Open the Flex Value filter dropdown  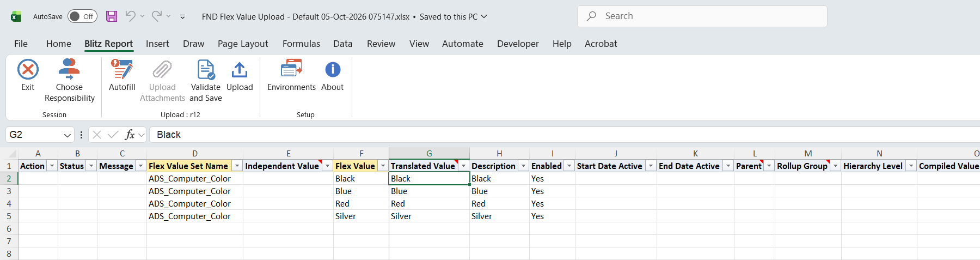(383, 166)
